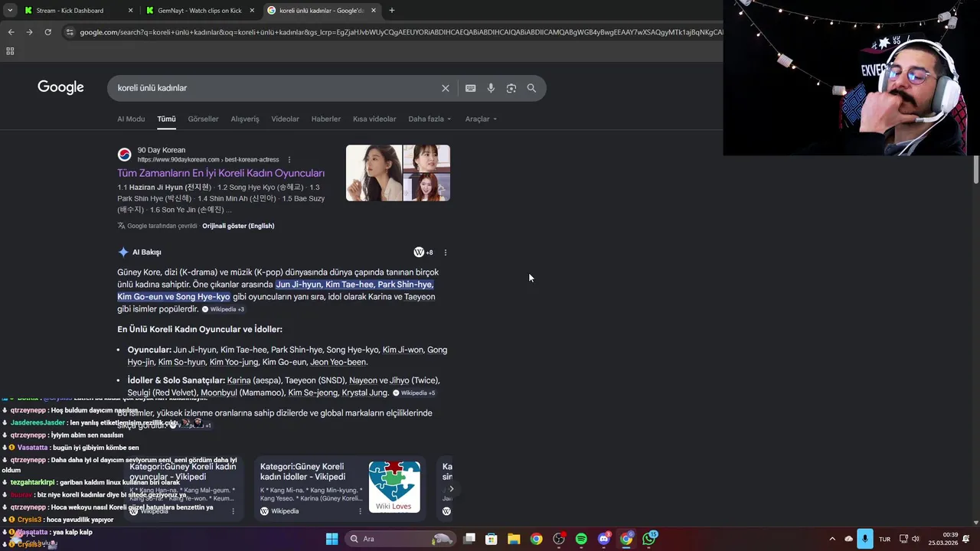Open options menu for 90 Day Korean result
This screenshot has width=980, height=551.
point(289,160)
